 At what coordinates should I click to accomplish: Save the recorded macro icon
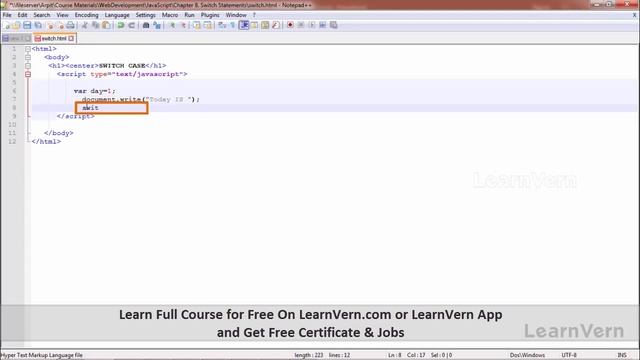tap(333, 25)
